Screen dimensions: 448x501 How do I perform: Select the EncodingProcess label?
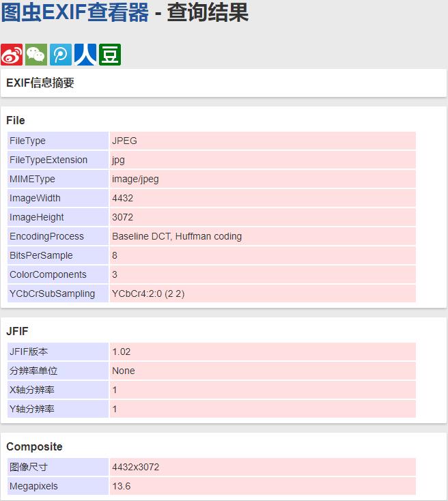click(58, 236)
